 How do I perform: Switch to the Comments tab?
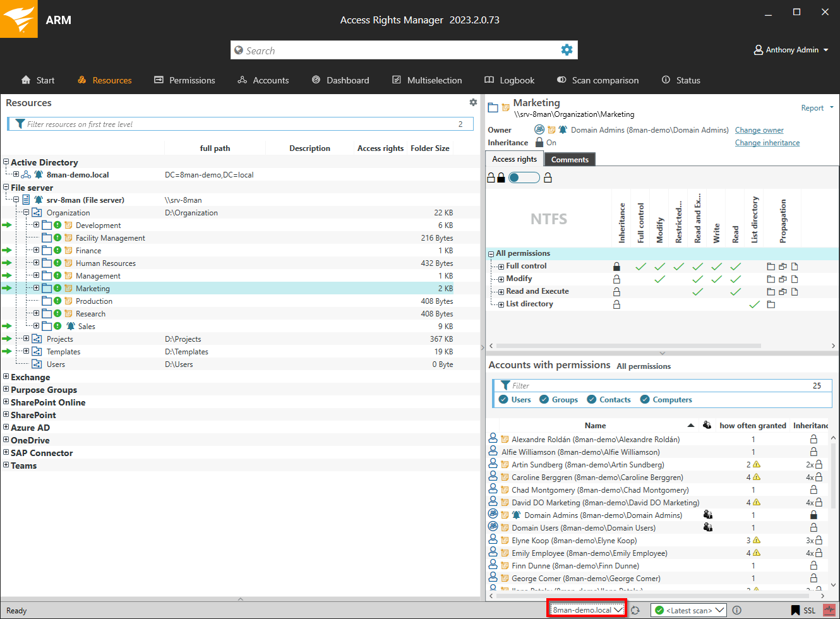pyautogui.click(x=569, y=160)
